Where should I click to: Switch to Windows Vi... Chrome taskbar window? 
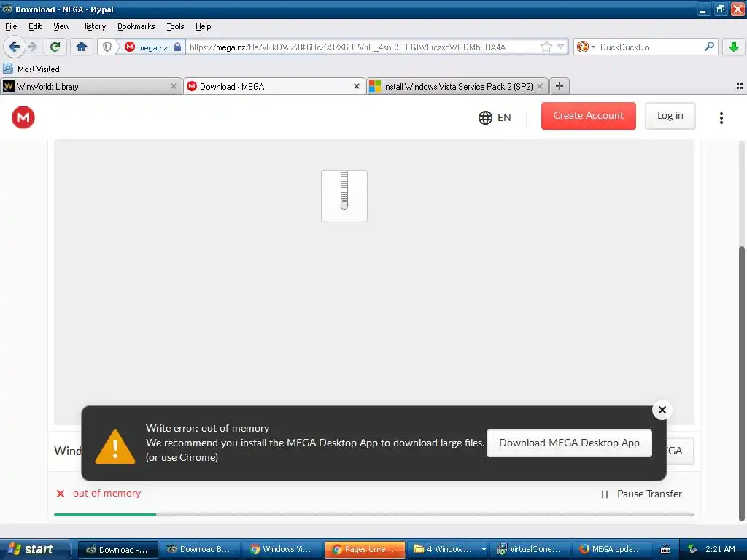[x=282, y=549]
